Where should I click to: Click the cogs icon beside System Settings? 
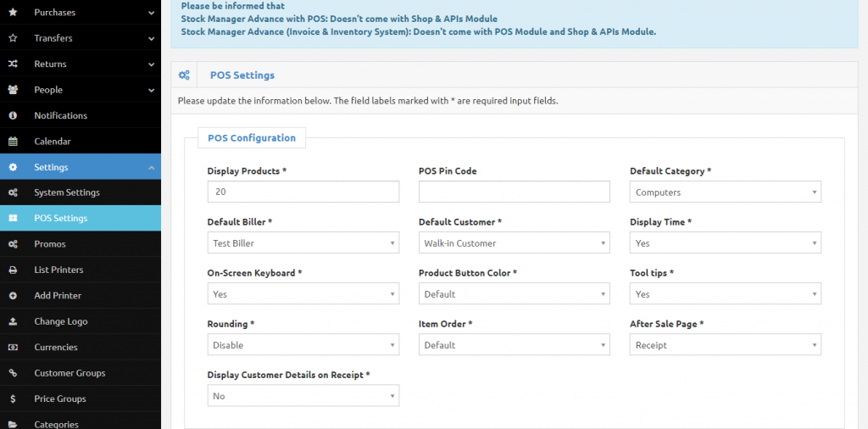tap(13, 192)
